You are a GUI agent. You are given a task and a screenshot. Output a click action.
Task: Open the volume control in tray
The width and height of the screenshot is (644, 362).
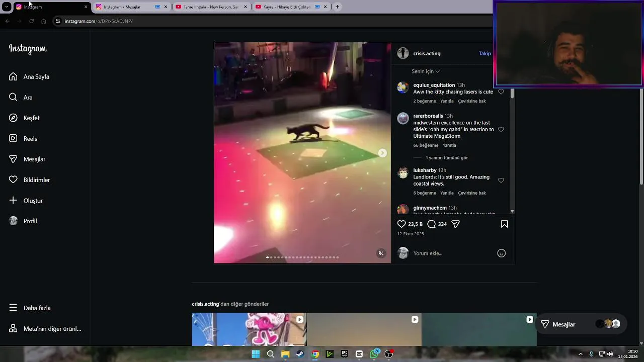pos(610,354)
